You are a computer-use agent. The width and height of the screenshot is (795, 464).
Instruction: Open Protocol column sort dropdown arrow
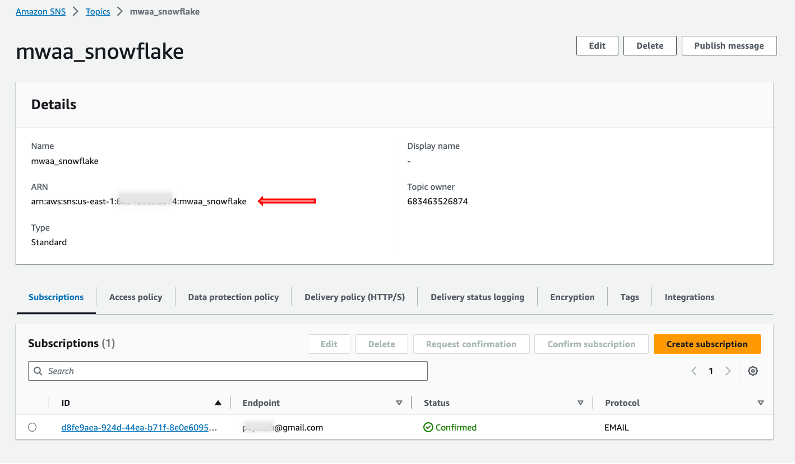pyautogui.click(x=761, y=403)
